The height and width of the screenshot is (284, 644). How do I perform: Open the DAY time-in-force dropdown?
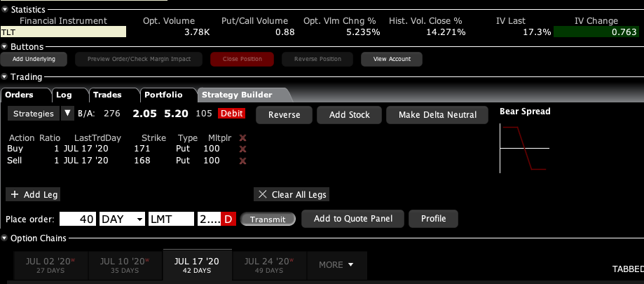click(x=139, y=219)
